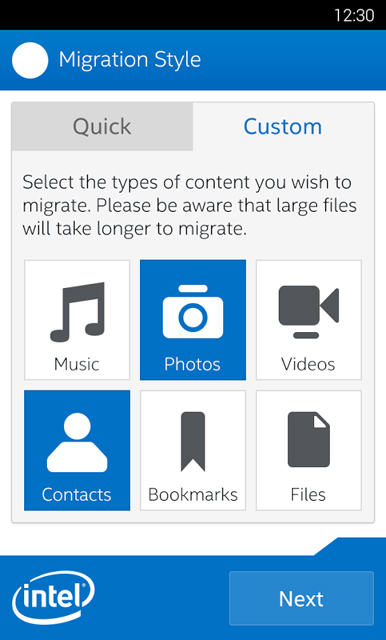Viewport: 386px width, 640px height.
Task: Select the bookmark ribbon icon
Action: point(193,442)
